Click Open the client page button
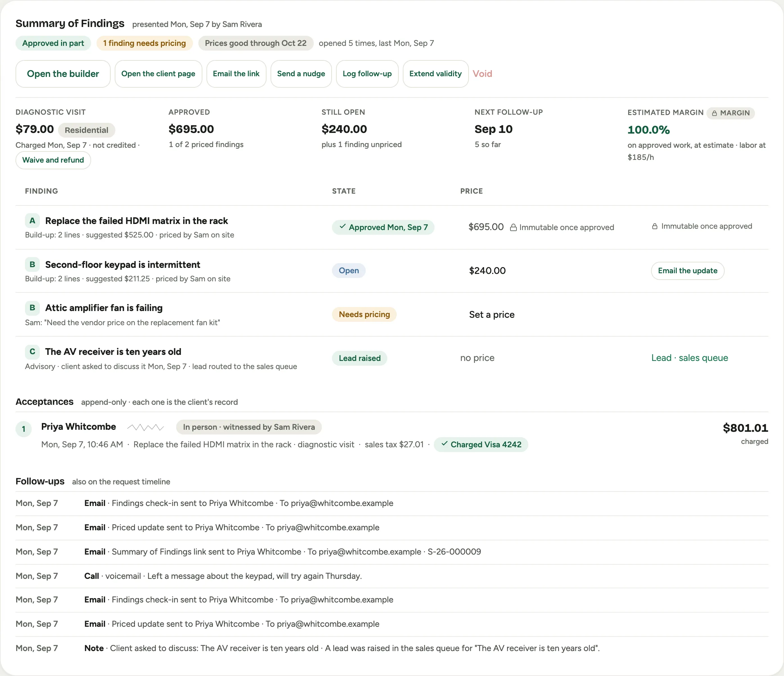Viewport: 784px width, 676px height. pos(158,74)
